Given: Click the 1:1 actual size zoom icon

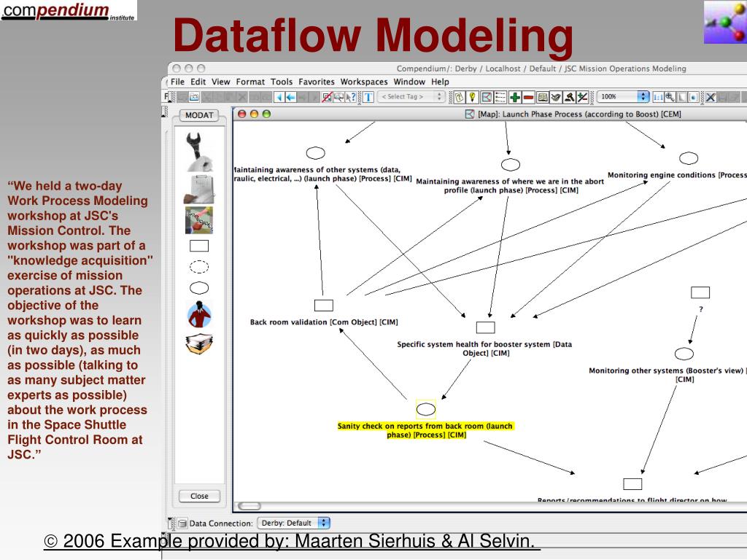Looking at the screenshot, I should click(658, 97).
